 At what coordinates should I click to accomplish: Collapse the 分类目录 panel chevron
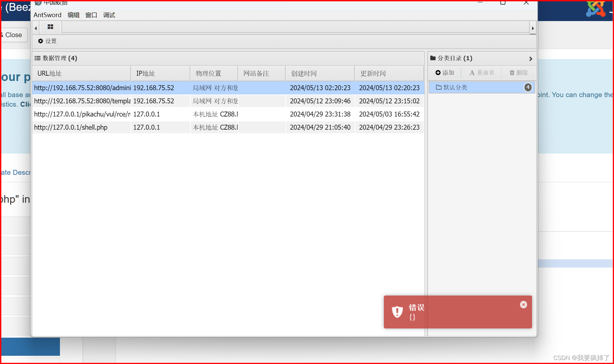pos(530,59)
